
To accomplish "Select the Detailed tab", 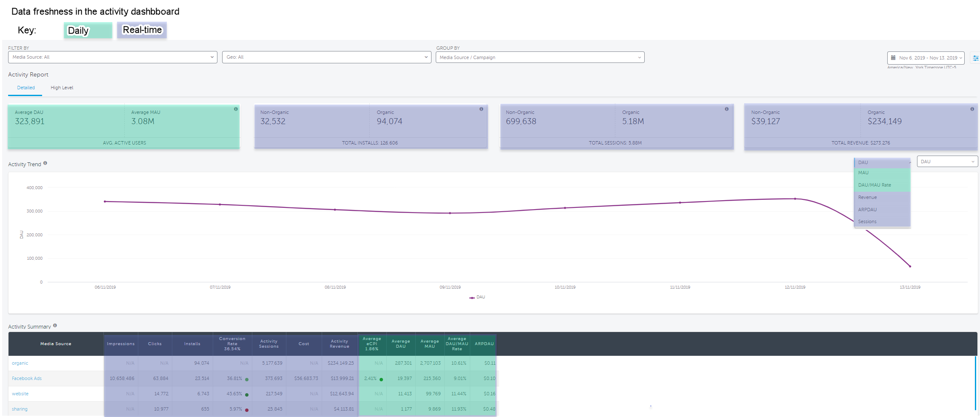I will coord(26,88).
